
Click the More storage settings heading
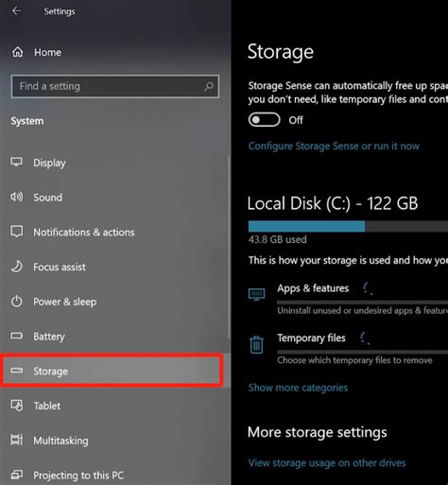318,432
